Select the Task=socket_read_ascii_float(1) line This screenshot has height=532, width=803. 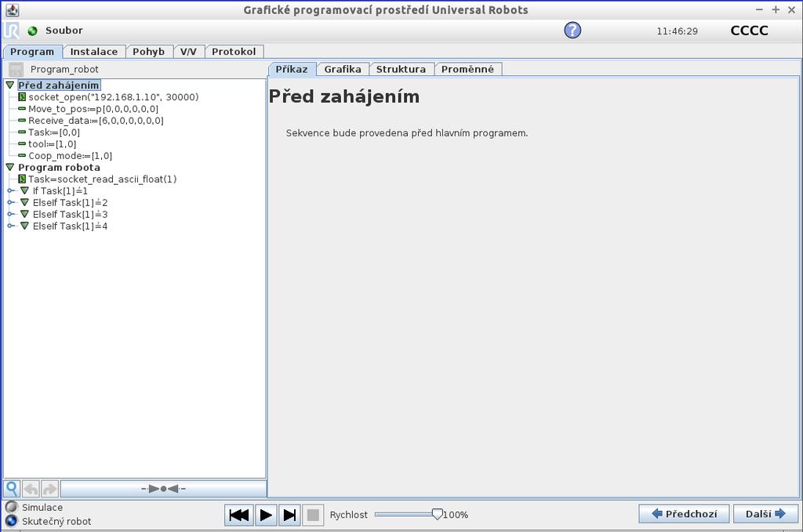click(x=103, y=179)
